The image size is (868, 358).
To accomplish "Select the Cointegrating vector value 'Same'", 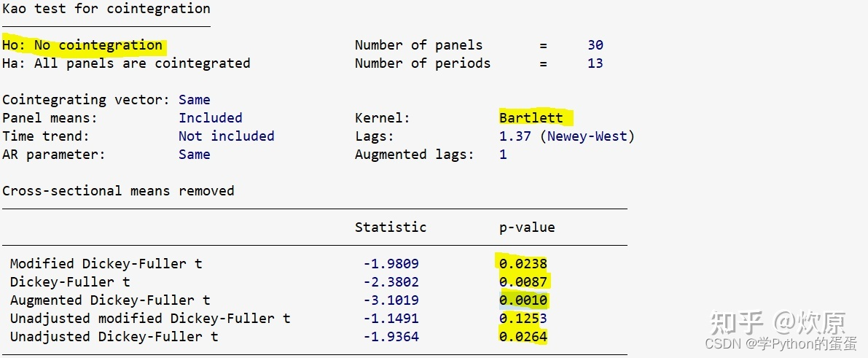I will (x=195, y=100).
